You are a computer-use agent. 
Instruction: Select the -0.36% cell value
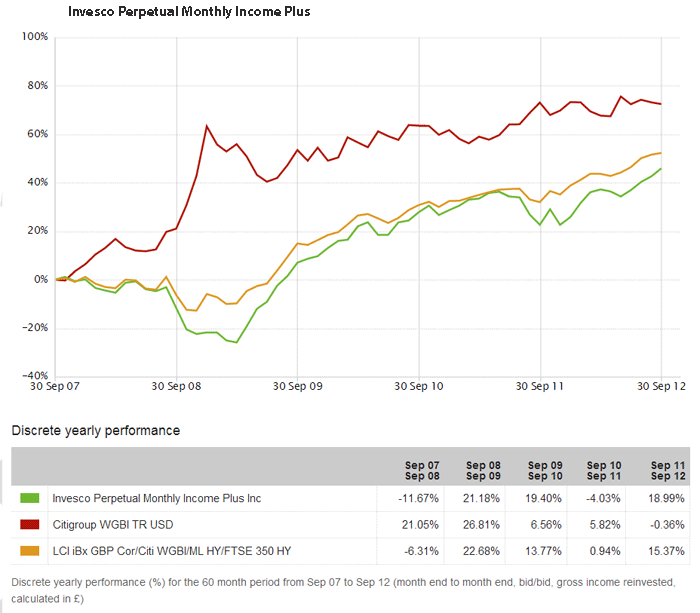[x=667, y=525]
